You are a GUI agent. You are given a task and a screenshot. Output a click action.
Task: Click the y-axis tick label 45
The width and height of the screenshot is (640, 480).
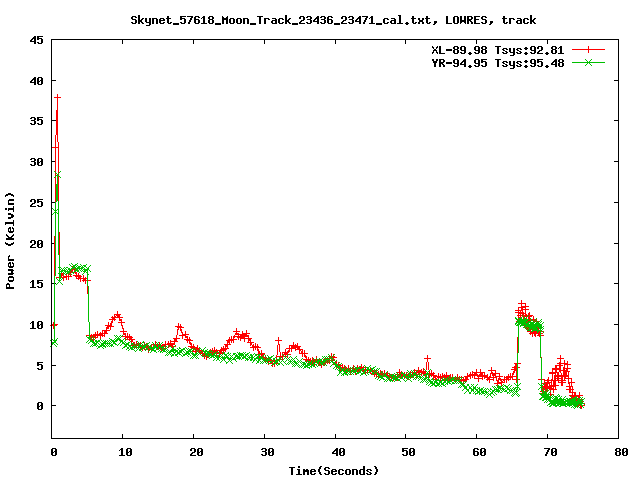coord(36,40)
